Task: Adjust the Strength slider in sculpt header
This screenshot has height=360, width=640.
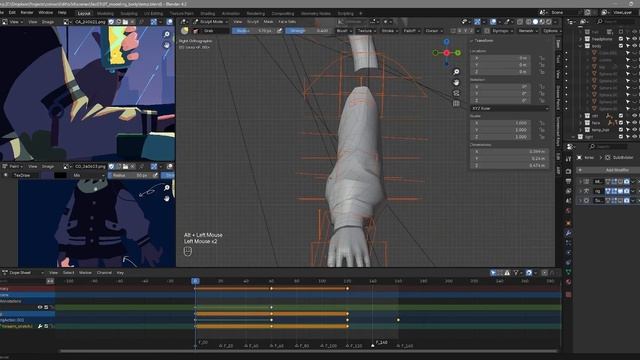Action: [309, 31]
